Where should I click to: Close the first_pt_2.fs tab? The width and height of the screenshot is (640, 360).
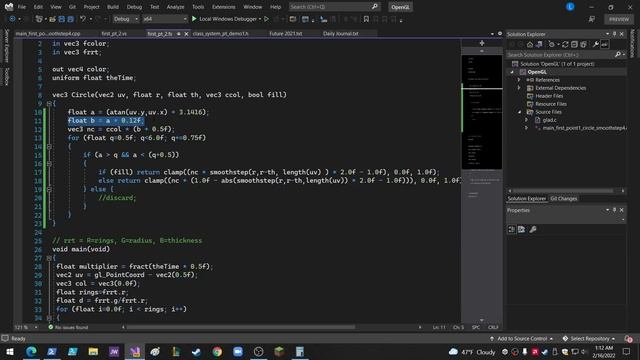186,33
